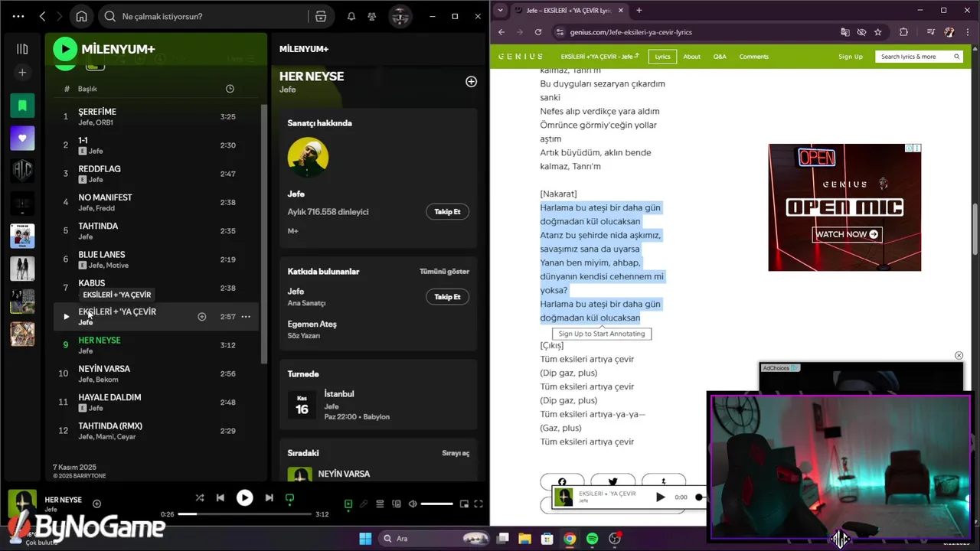Click Sign Up on Genius header
This screenshot has height=551, width=980.
click(850, 57)
